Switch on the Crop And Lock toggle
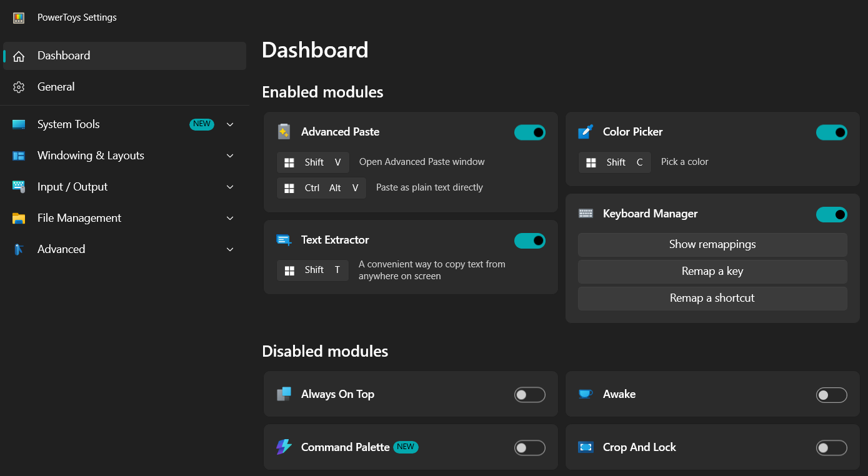Image resolution: width=868 pixels, height=476 pixels. coord(832,448)
